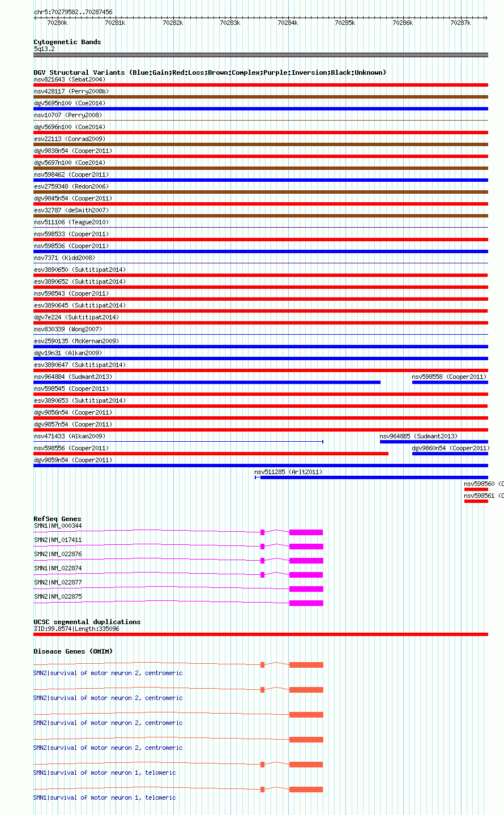Open variant nsv821643 (Sebat2004)

pos(70,79)
